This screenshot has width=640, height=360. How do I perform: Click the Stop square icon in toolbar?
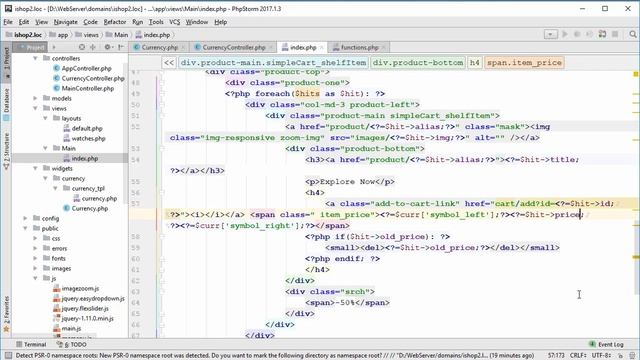pos(615,35)
